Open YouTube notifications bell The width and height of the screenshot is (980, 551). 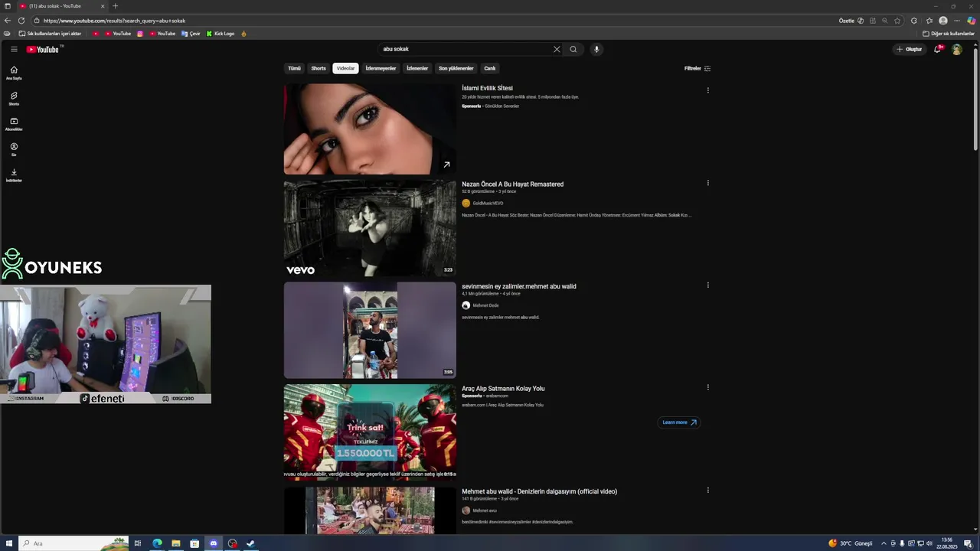(x=937, y=49)
